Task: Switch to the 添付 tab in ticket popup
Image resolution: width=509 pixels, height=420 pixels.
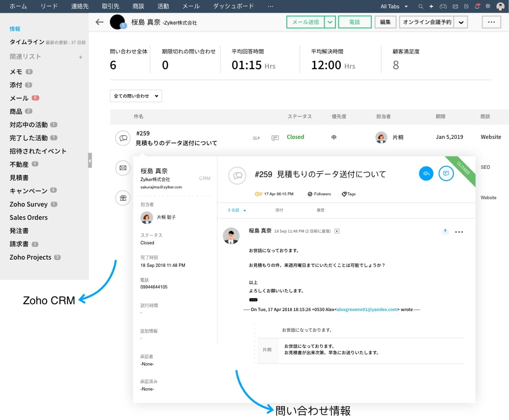Action: click(279, 210)
